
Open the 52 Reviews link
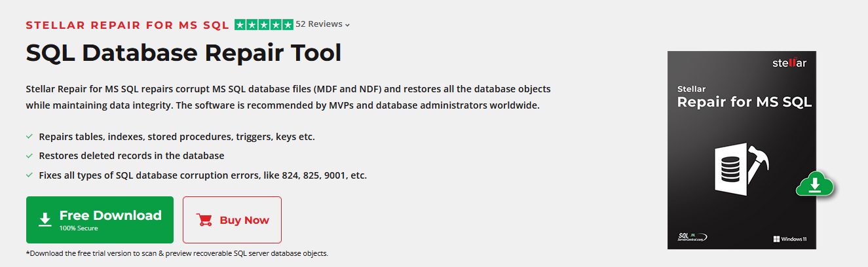pos(319,24)
